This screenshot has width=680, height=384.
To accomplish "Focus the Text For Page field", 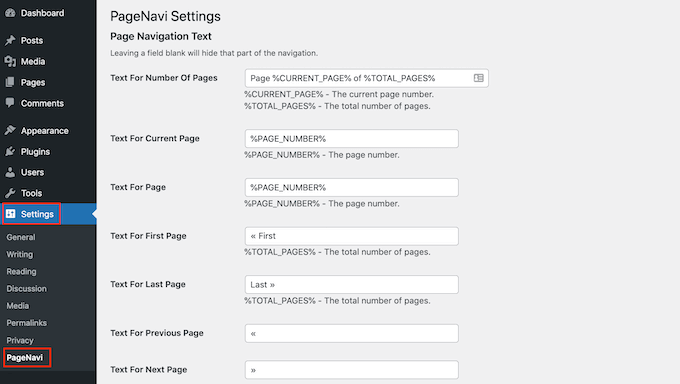I will (351, 187).
